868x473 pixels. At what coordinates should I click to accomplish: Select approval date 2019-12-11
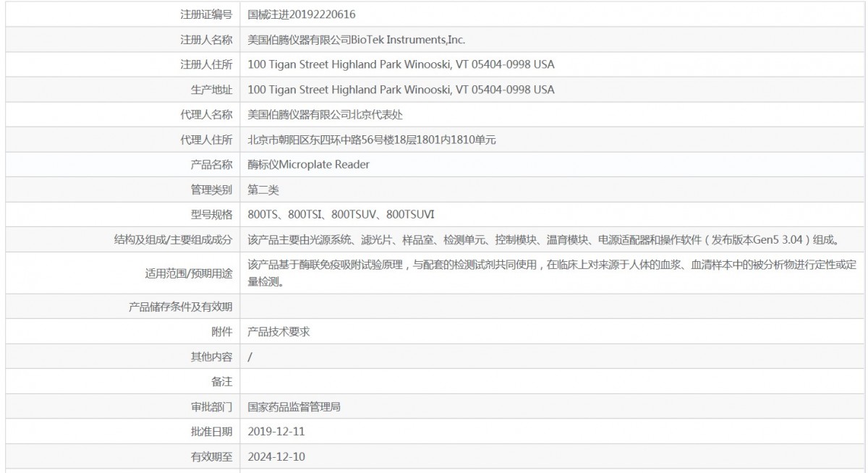coord(276,432)
